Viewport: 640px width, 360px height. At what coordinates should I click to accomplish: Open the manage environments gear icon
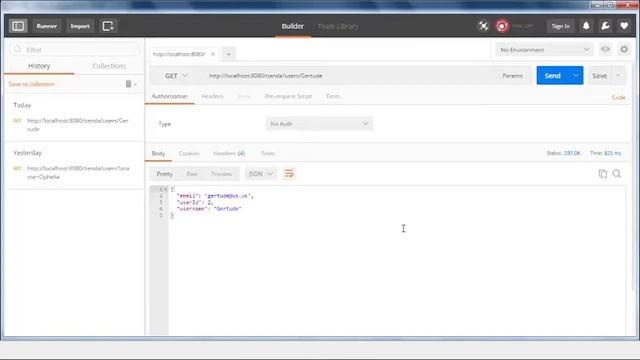[x=624, y=49]
